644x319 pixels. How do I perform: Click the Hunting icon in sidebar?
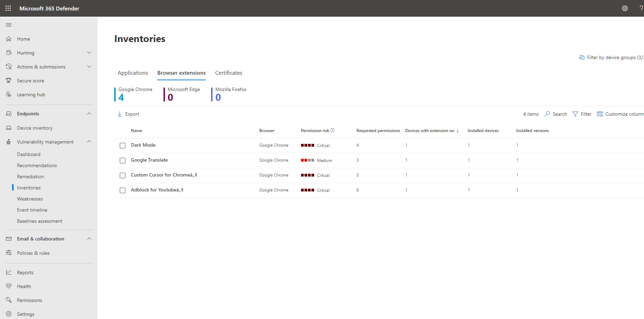(x=9, y=53)
